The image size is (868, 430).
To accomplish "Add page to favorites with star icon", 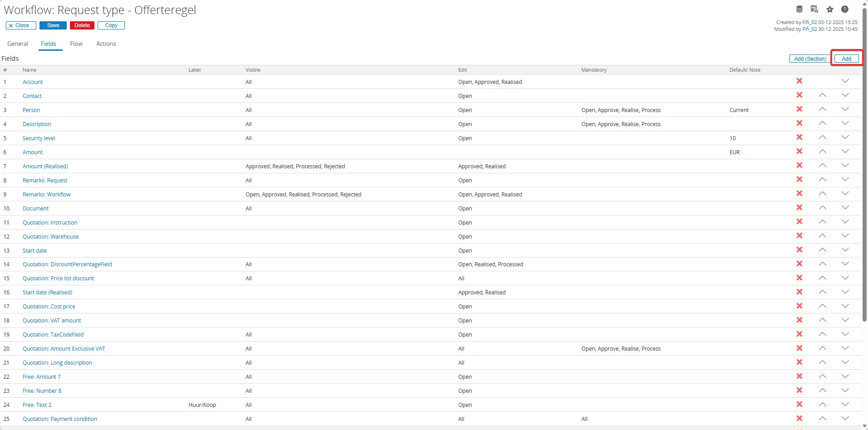I will pyautogui.click(x=830, y=9).
